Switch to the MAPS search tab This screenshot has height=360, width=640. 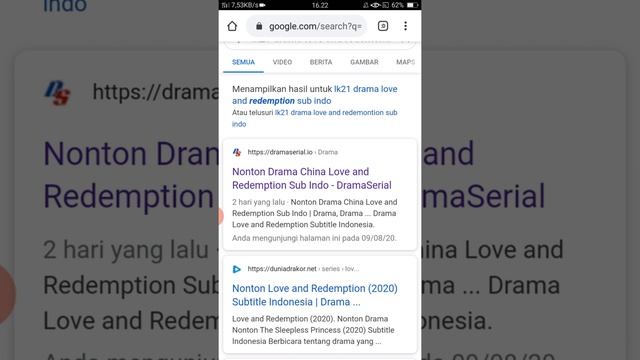405,62
